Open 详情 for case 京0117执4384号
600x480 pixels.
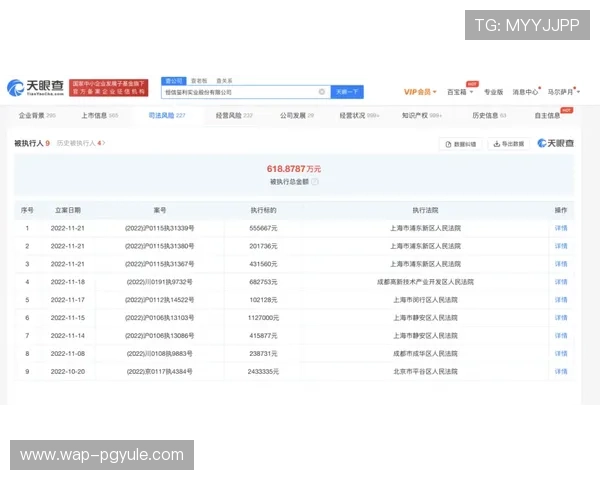coord(561,372)
